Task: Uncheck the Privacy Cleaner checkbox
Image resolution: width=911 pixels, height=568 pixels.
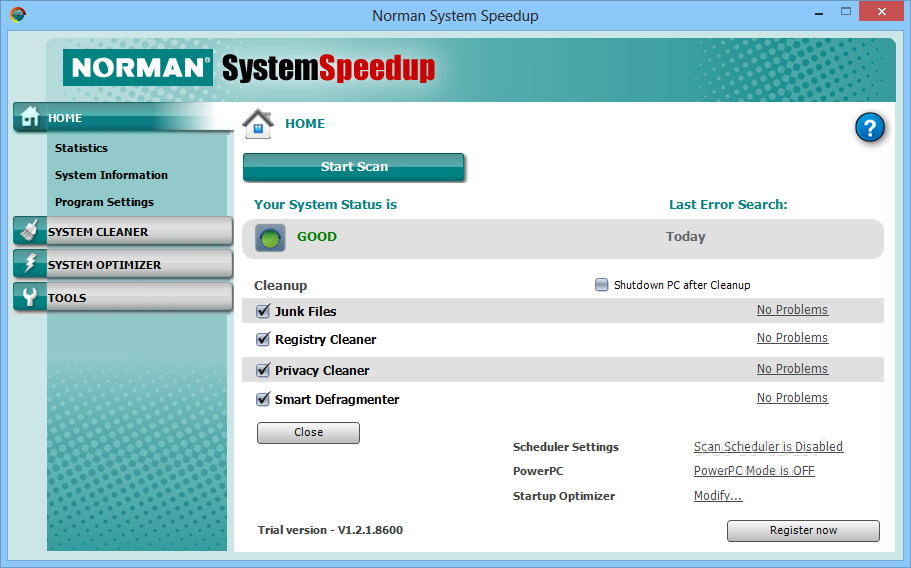Action: pyautogui.click(x=263, y=370)
